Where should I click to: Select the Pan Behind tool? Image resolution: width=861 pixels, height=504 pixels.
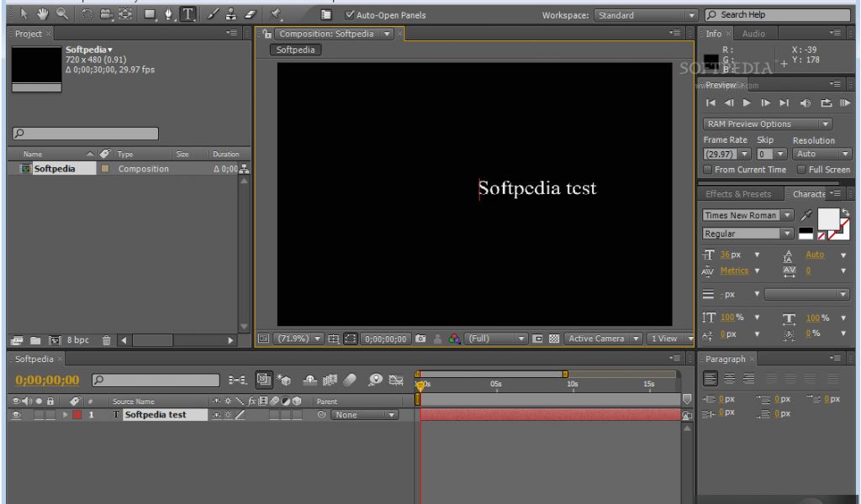click(x=126, y=14)
